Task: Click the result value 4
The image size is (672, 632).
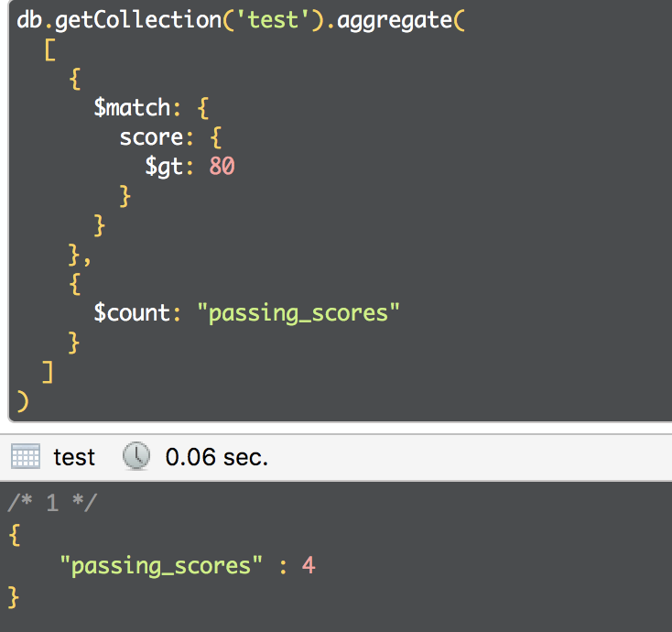Action: [309, 565]
